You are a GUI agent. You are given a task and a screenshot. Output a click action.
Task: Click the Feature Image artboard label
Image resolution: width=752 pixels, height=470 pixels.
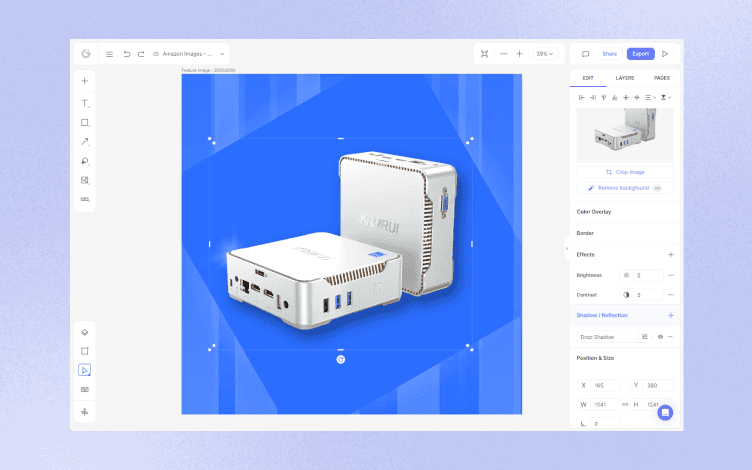click(208, 70)
